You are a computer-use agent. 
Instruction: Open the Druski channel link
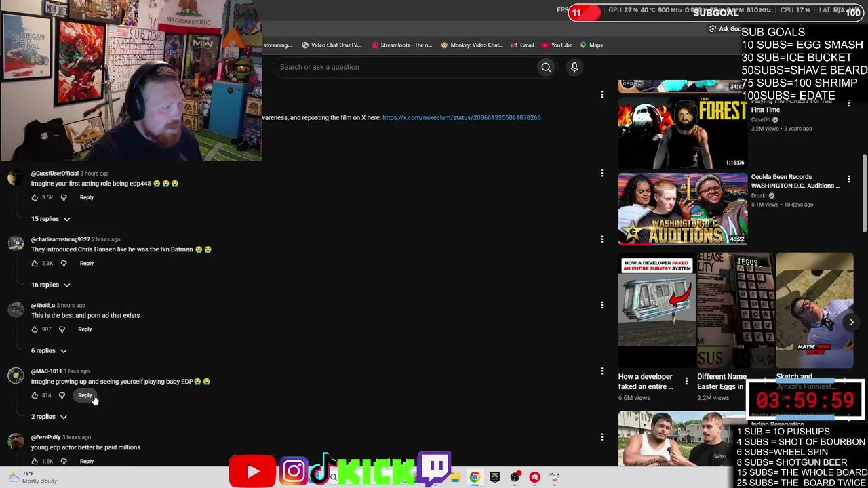[x=759, y=196]
